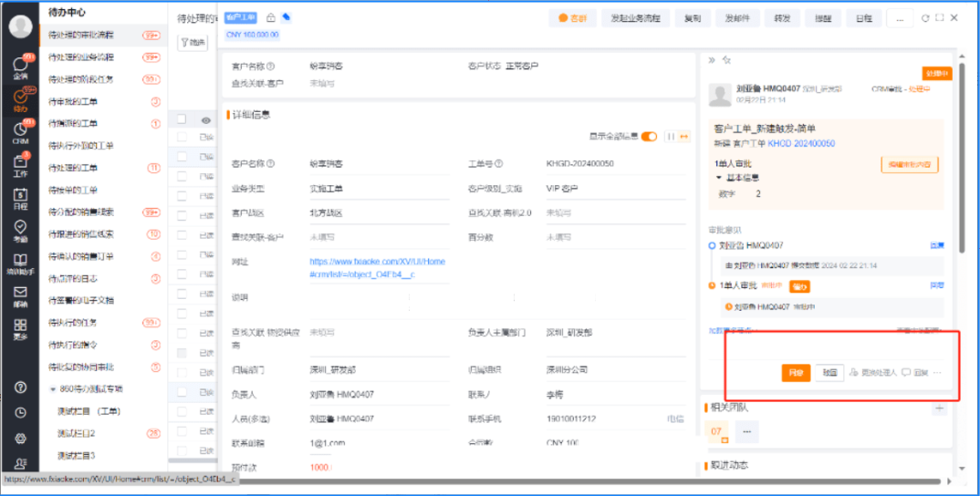Click the 复制 copy button

click(693, 19)
